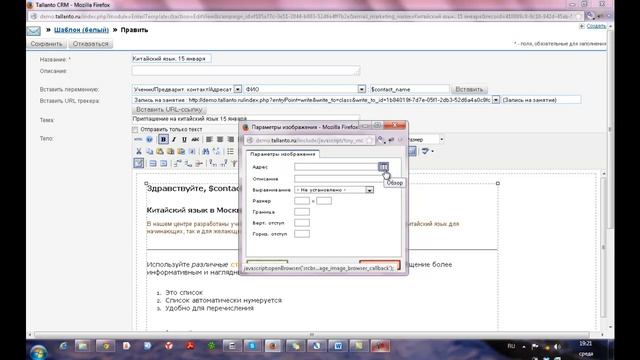Open the ФИО field dropdown
640x360 pixels.
(362, 89)
